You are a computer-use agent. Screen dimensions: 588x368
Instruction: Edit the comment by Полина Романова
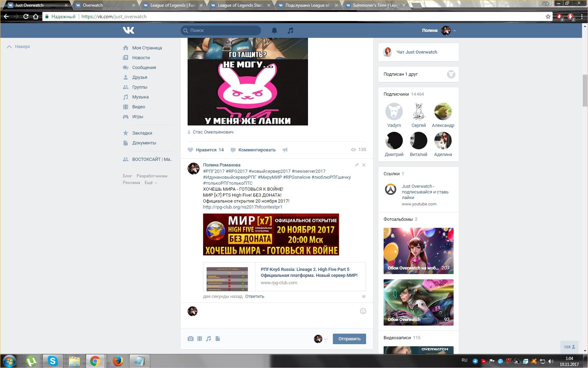357,165
